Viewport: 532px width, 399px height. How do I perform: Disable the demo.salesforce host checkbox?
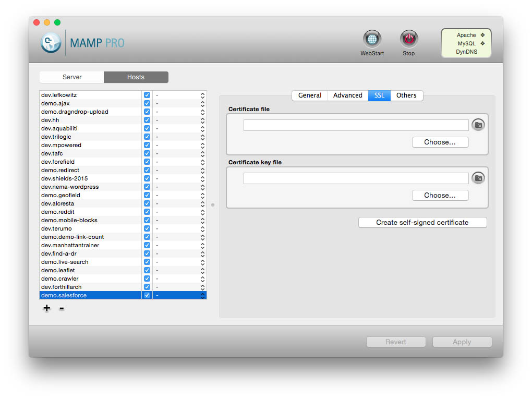[147, 295]
